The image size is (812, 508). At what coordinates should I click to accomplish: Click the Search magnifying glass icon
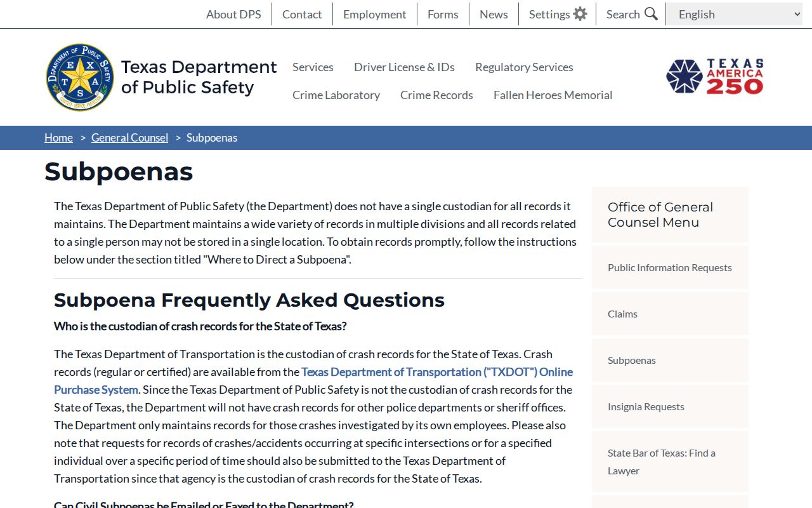pos(651,14)
